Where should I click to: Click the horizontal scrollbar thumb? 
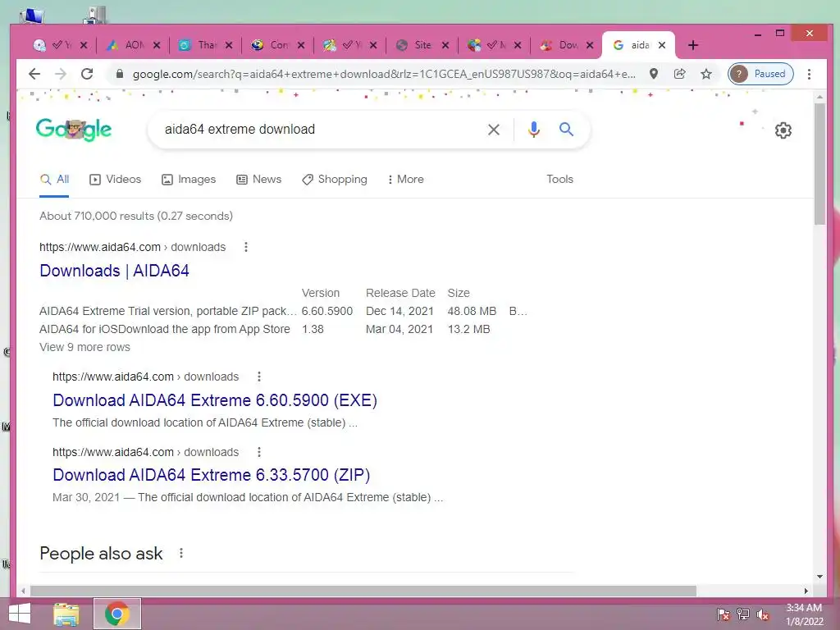pyautogui.click(x=363, y=591)
